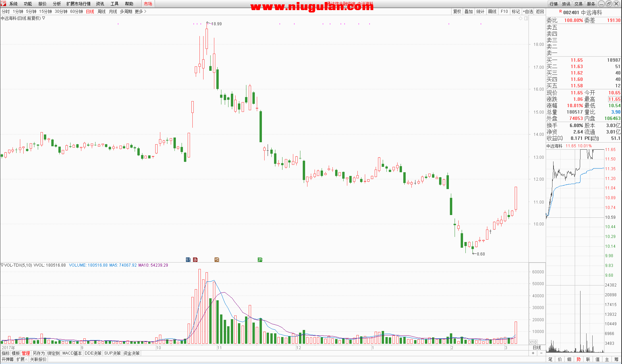
Task: Switch to 价 price distribution tab
Action: (560, 359)
